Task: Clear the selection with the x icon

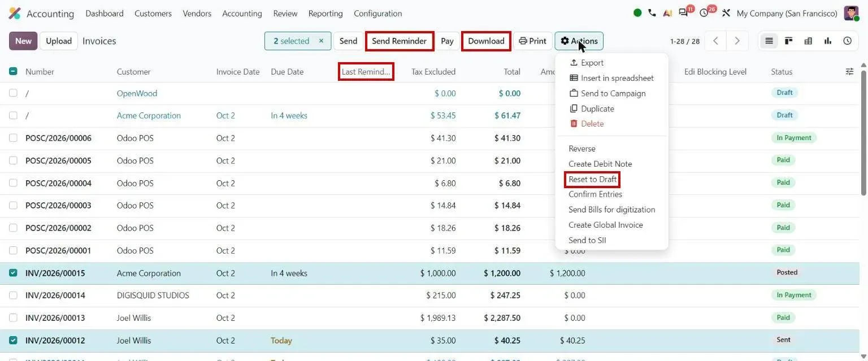Action: [x=321, y=41]
